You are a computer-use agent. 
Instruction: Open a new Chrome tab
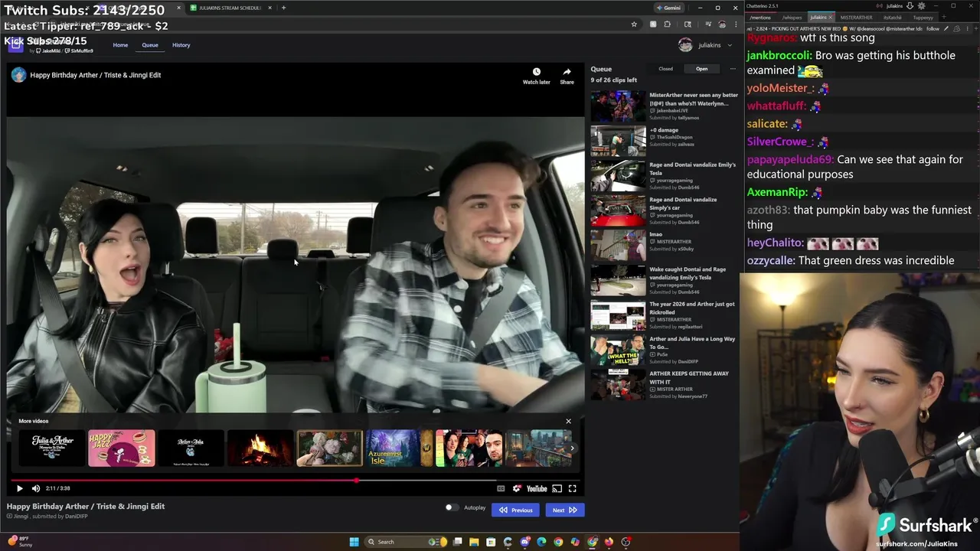(x=283, y=8)
